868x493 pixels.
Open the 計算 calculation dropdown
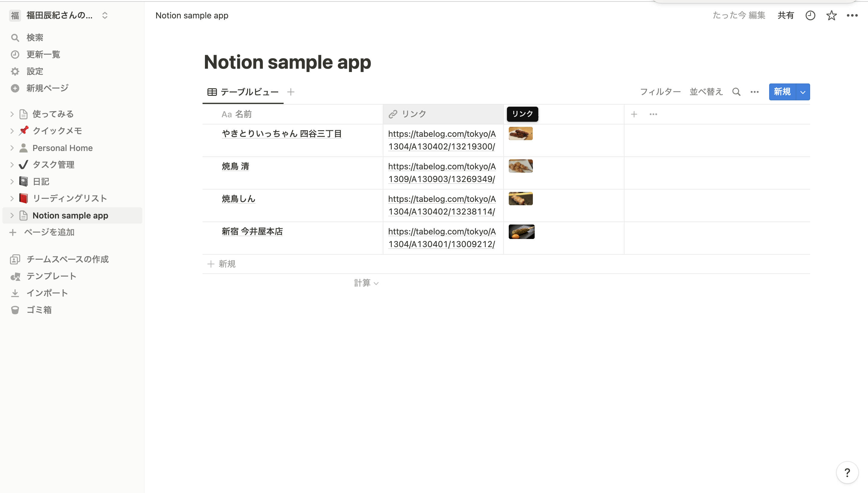click(x=366, y=283)
